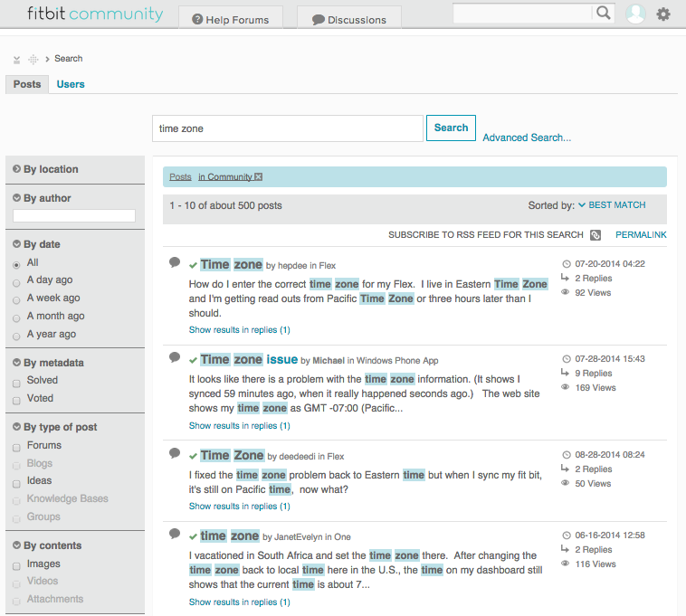
Task: Click the 'By author' text input field
Action: point(74,216)
